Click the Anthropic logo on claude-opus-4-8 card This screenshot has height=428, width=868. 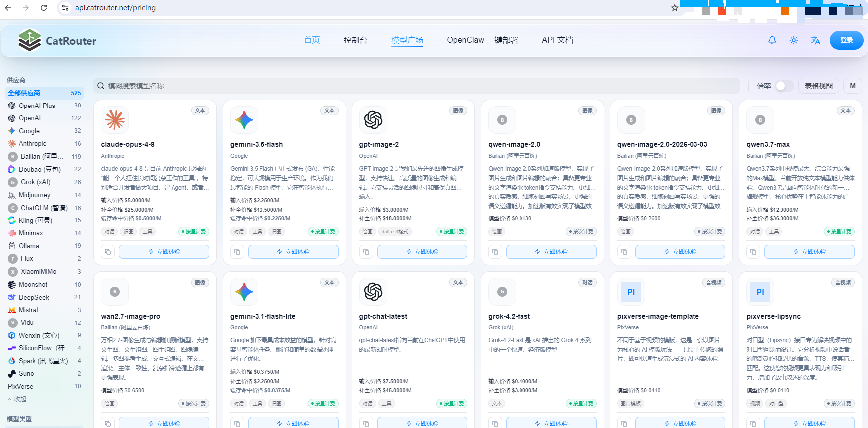pos(115,120)
